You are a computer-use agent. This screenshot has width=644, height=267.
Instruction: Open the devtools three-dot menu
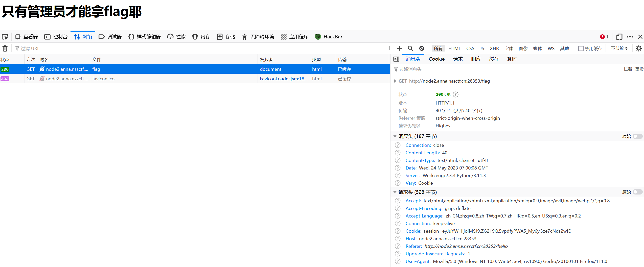coord(630,37)
